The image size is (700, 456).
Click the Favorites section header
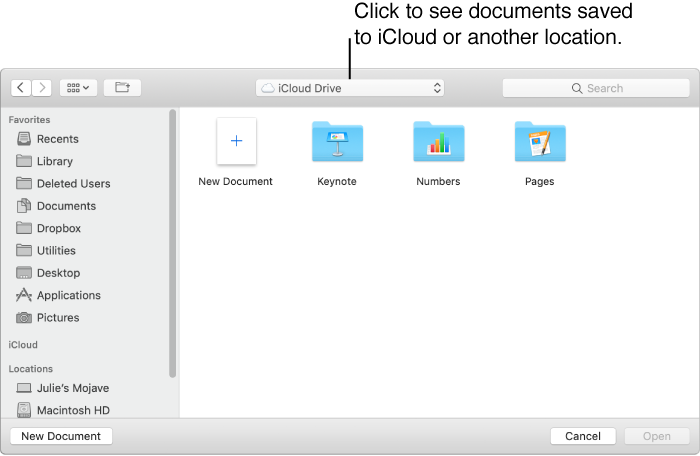click(x=29, y=120)
